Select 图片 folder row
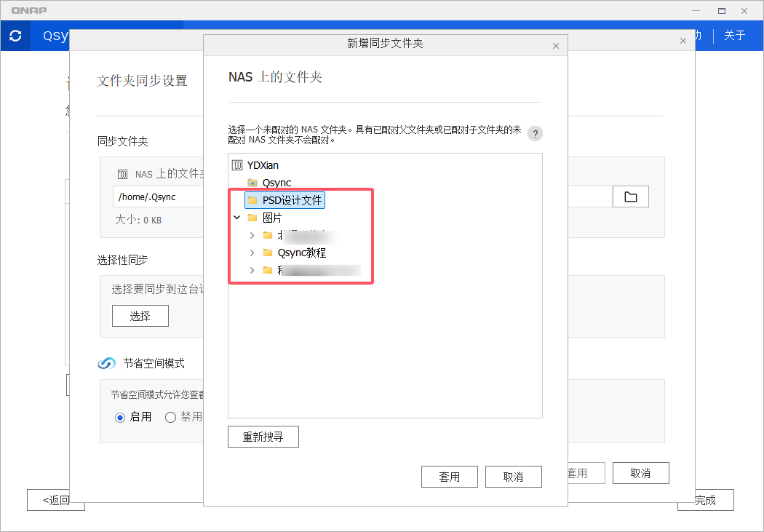This screenshot has height=532, width=764. tap(272, 218)
